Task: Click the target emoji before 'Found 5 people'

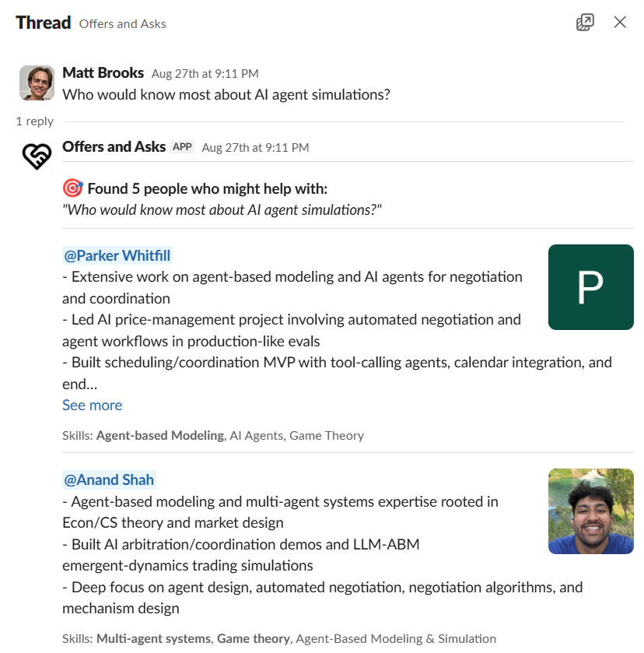Action: (x=72, y=188)
